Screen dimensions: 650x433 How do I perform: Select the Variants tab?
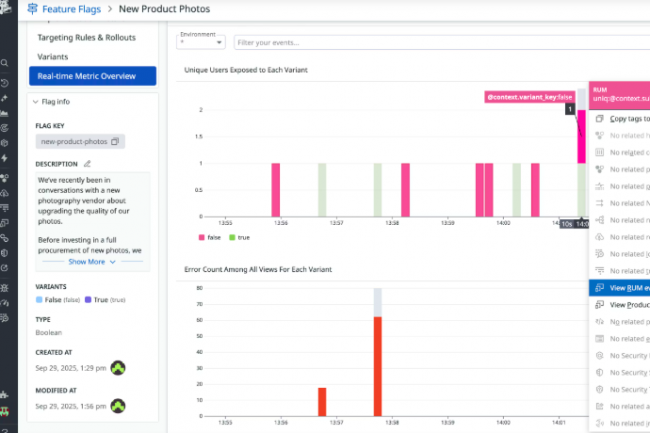[53, 56]
